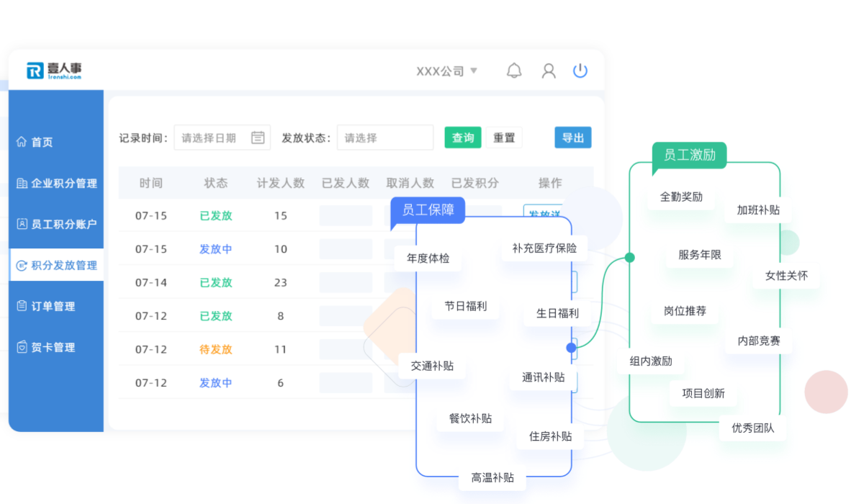Click the person icon beside 员工积分账户
This screenshot has width=864, height=504.
(x=22, y=224)
